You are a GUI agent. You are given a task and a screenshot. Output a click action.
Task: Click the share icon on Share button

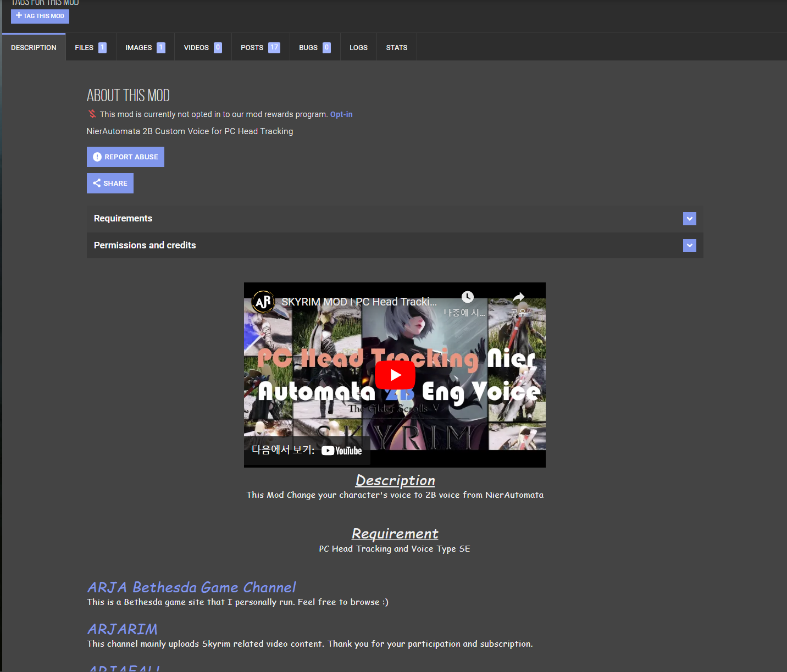coord(97,183)
